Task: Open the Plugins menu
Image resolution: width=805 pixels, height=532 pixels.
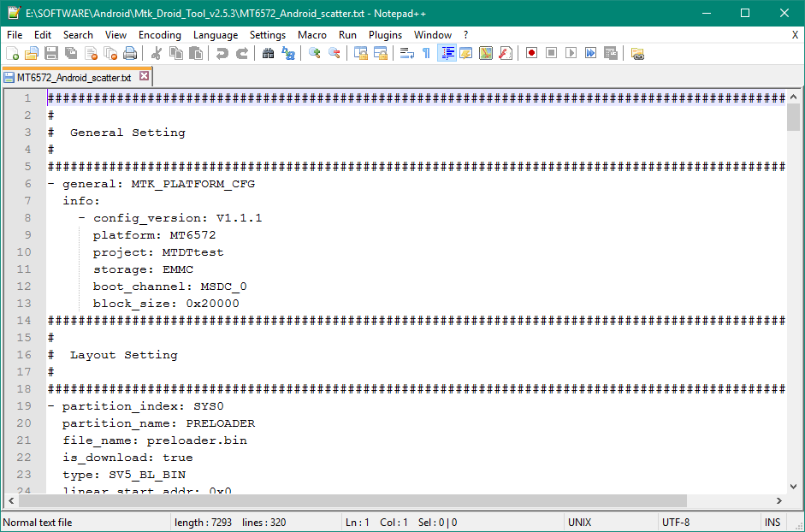Action: click(x=385, y=35)
